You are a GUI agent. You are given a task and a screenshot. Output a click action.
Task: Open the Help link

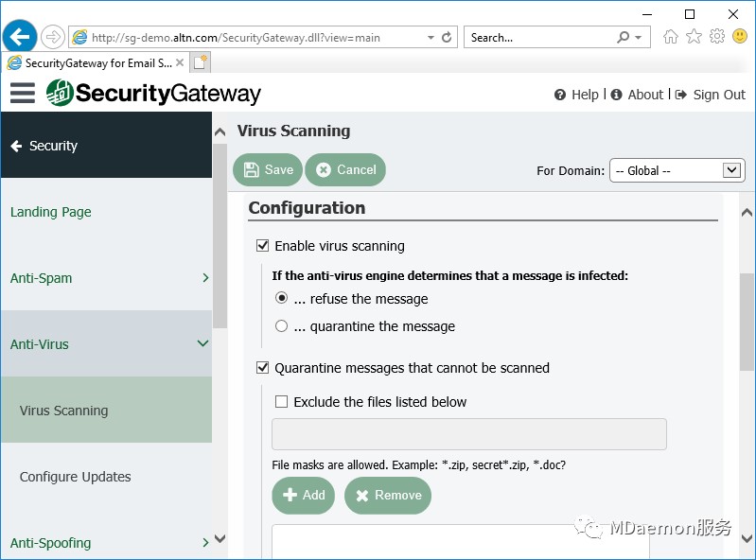pyautogui.click(x=585, y=95)
